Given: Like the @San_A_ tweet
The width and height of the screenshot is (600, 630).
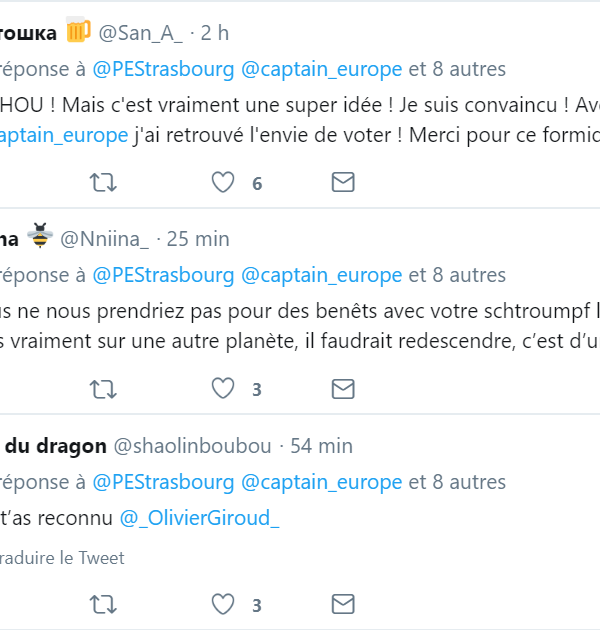Looking at the screenshot, I should coord(223,182).
